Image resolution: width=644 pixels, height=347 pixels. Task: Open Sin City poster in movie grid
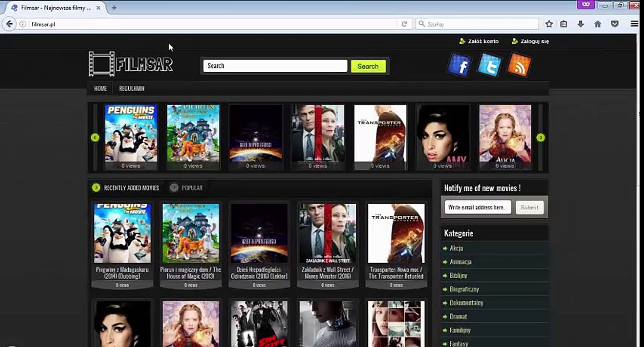(x=259, y=324)
